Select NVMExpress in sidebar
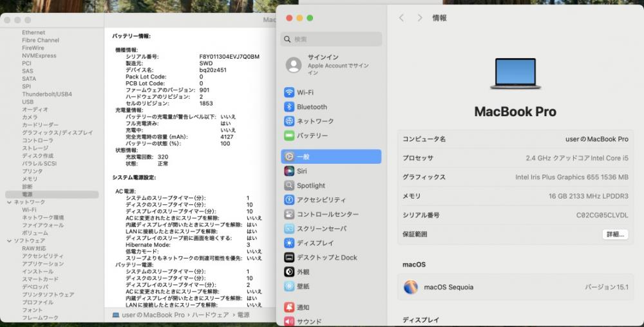The width and height of the screenshot is (644, 327). click(x=39, y=56)
